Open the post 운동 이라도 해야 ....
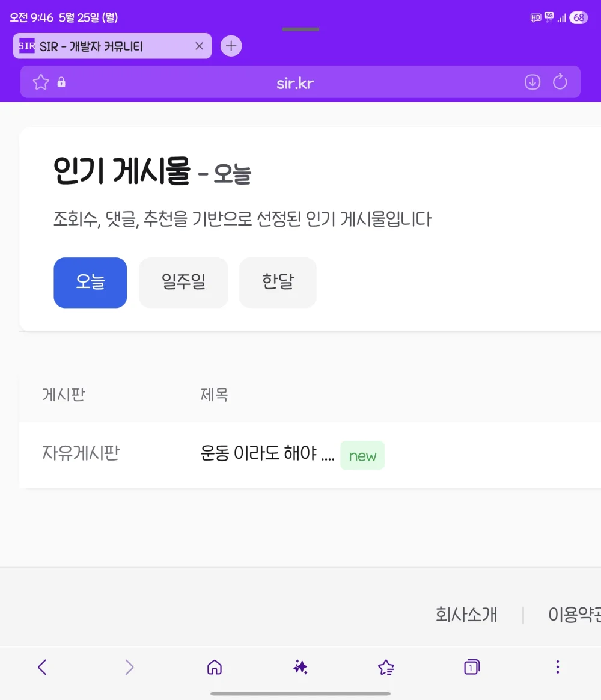This screenshot has width=601, height=700. coord(267,453)
